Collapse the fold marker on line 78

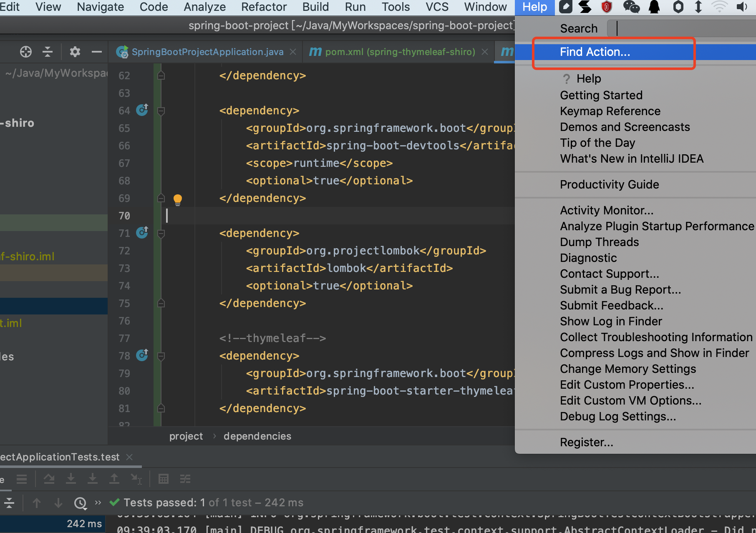pyautogui.click(x=161, y=356)
